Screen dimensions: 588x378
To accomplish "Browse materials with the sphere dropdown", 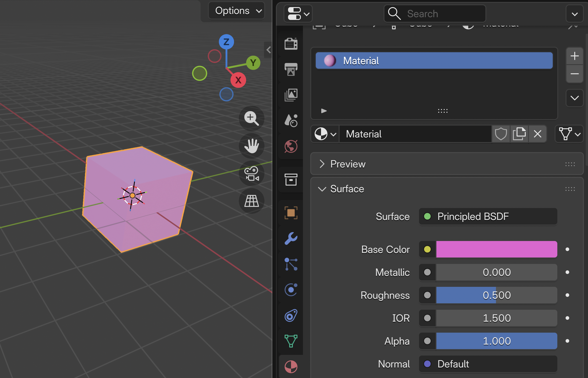I will point(325,134).
